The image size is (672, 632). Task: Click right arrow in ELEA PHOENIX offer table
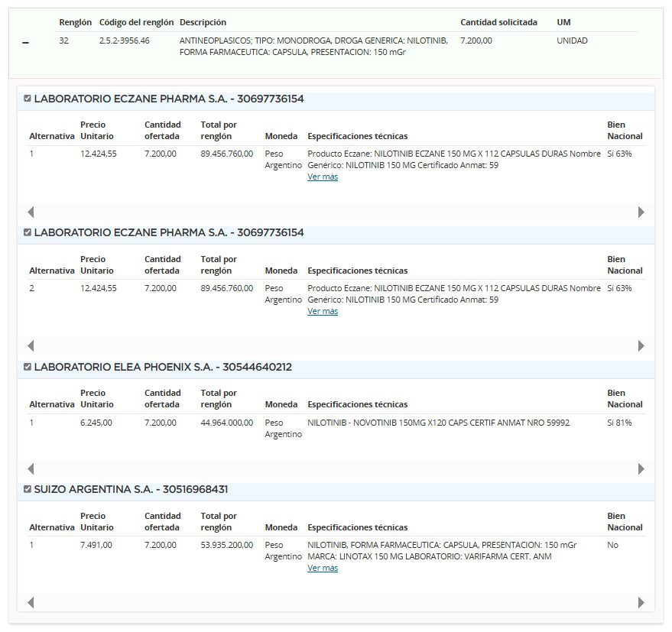click(641, 468)
